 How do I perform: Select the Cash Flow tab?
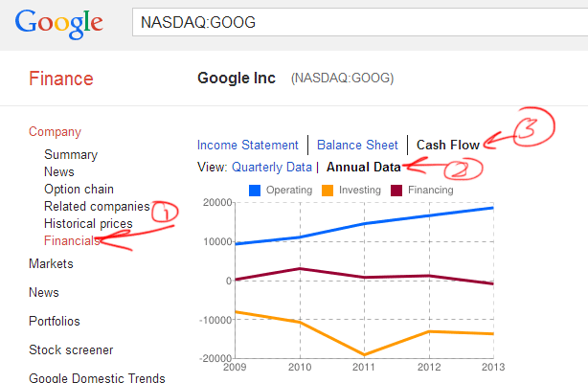[448, 145]
